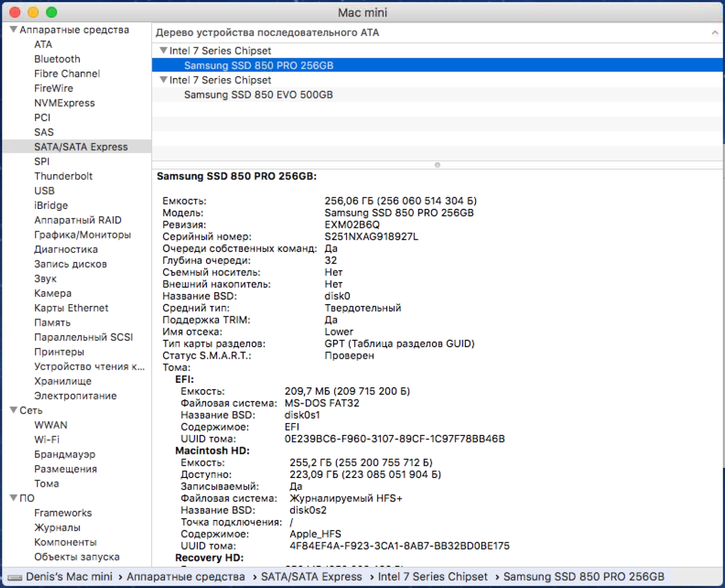725x588 pixels.
Task: Select PCI in the sidebar
Action: tap(42, 117)
